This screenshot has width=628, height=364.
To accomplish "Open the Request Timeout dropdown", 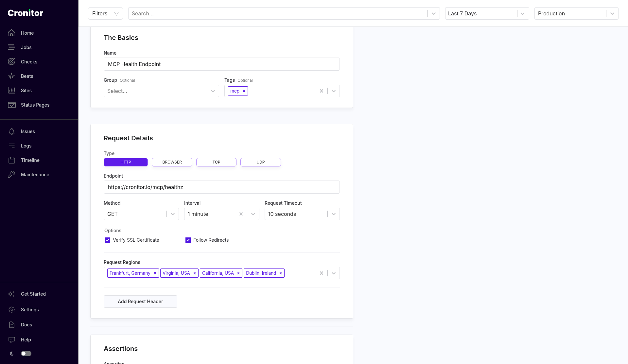I will (302, 214).
